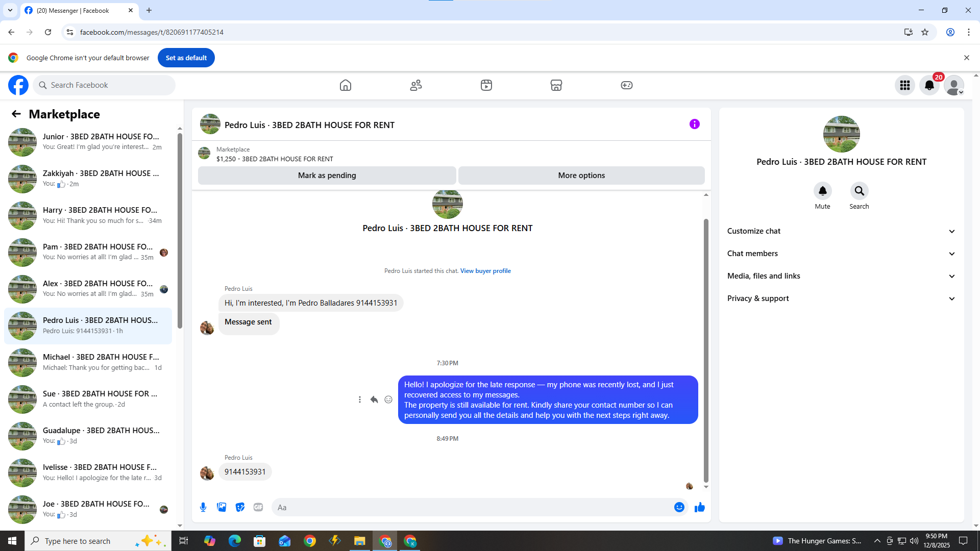Choose a GIF icon
Image resolution: width=980 pixels, height=551 pixels.
(258, 507)
